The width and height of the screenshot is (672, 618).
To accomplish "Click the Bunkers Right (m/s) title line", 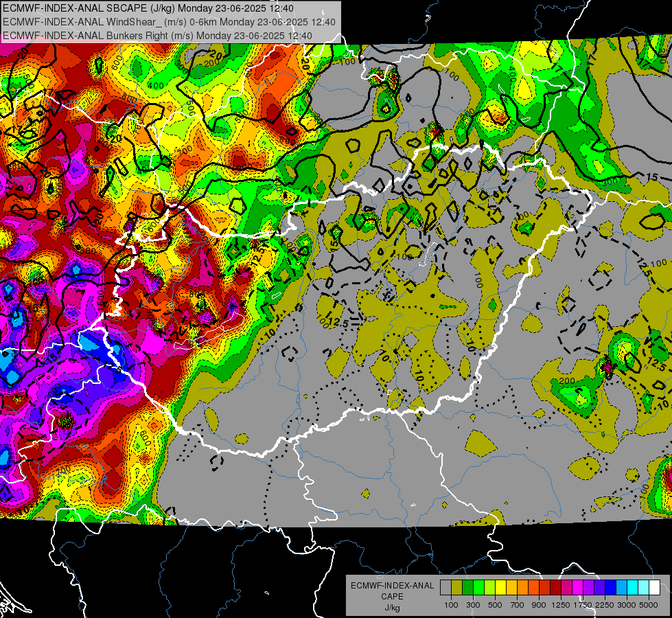I will click(x=157, y=36).
